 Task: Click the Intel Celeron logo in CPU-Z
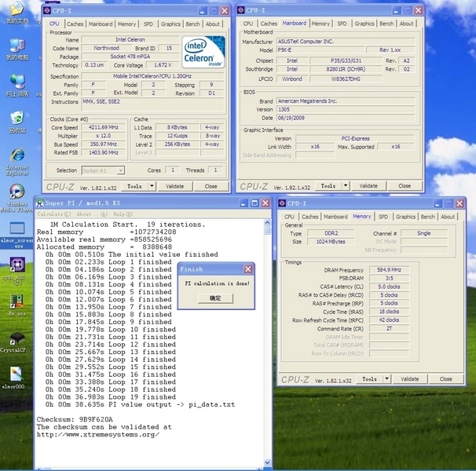(x=203, y=52)
